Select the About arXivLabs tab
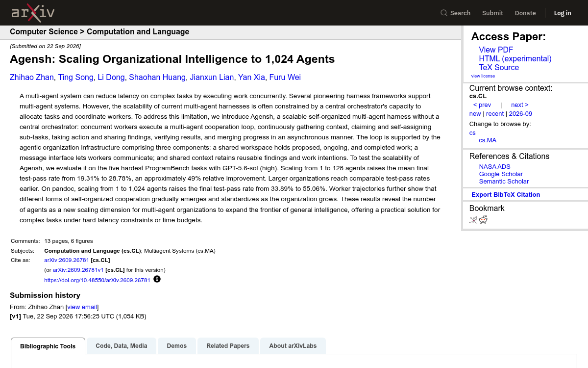 click(x=293, y=346)
